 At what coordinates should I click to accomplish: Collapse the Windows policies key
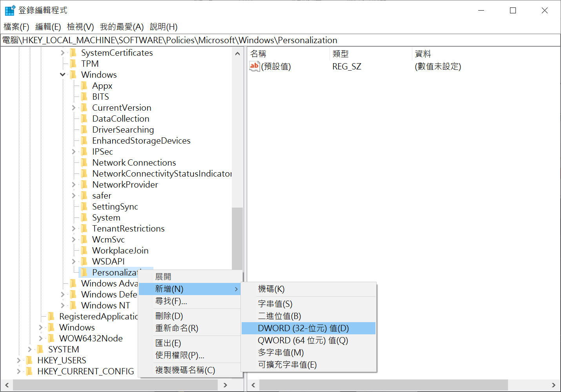tap(63, 75)
